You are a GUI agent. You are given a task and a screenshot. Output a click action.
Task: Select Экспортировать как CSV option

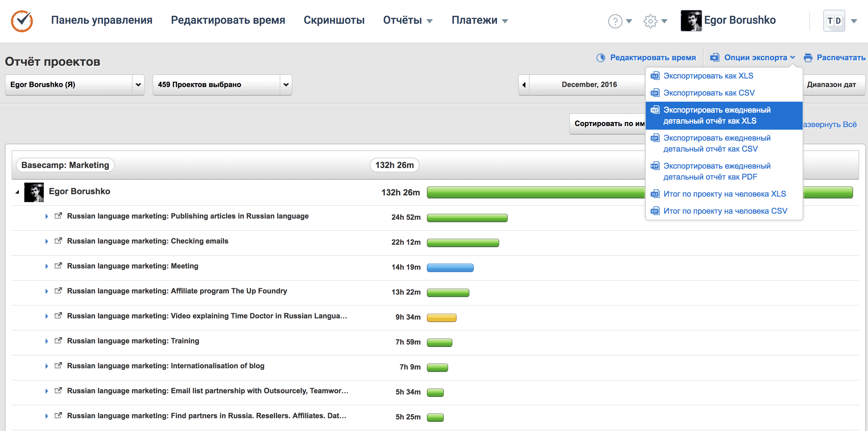click(709, 93)
